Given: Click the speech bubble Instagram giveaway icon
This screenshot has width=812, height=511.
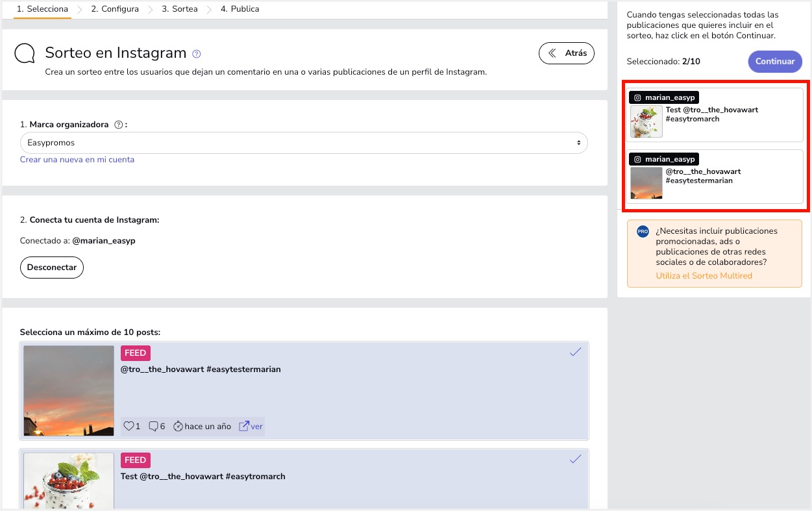Looking at the screenshot, I should click(x=25, y=53).
